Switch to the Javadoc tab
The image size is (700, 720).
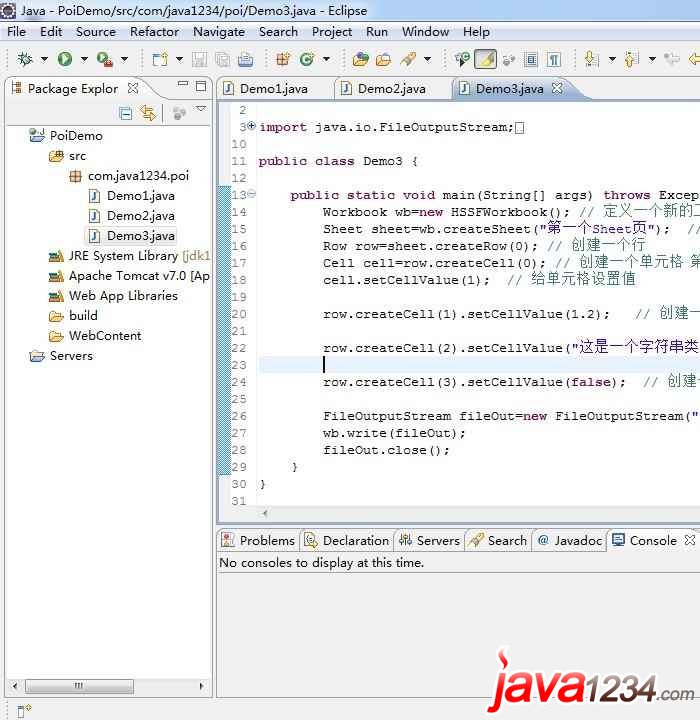[x=570, y=540]
